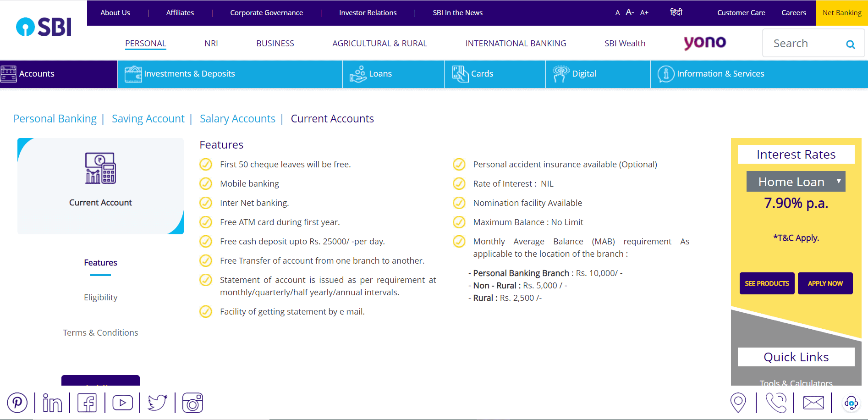The width and height of the screenshot is (868, 420).
Task: Visit SBI's YouTube channel icon
Action: click(122, 403)
